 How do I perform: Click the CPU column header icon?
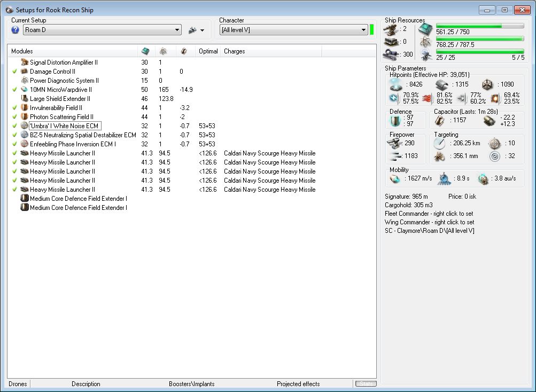(x=145, y=51)
